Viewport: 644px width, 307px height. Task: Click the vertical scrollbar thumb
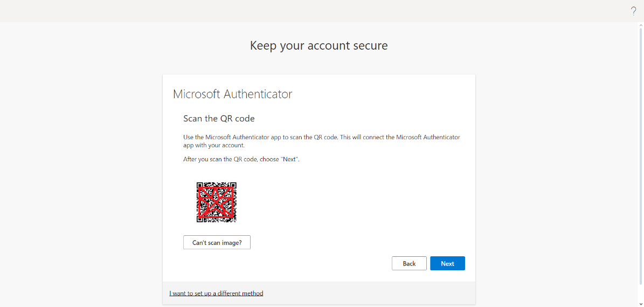[641, 156]
